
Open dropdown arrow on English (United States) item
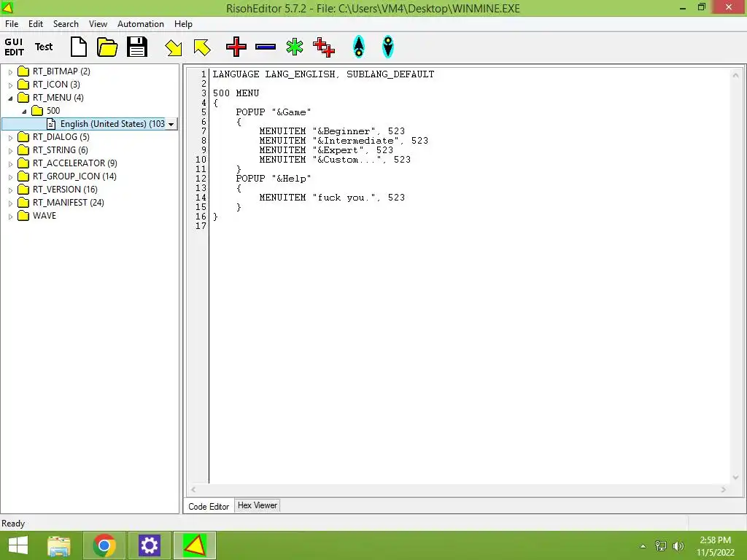171,124
